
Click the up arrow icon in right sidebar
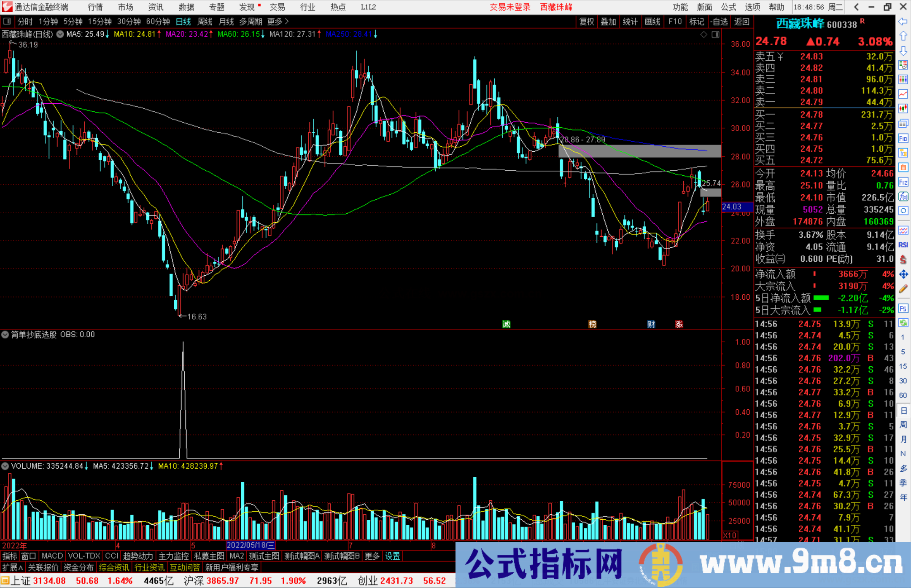click(903, 36)
